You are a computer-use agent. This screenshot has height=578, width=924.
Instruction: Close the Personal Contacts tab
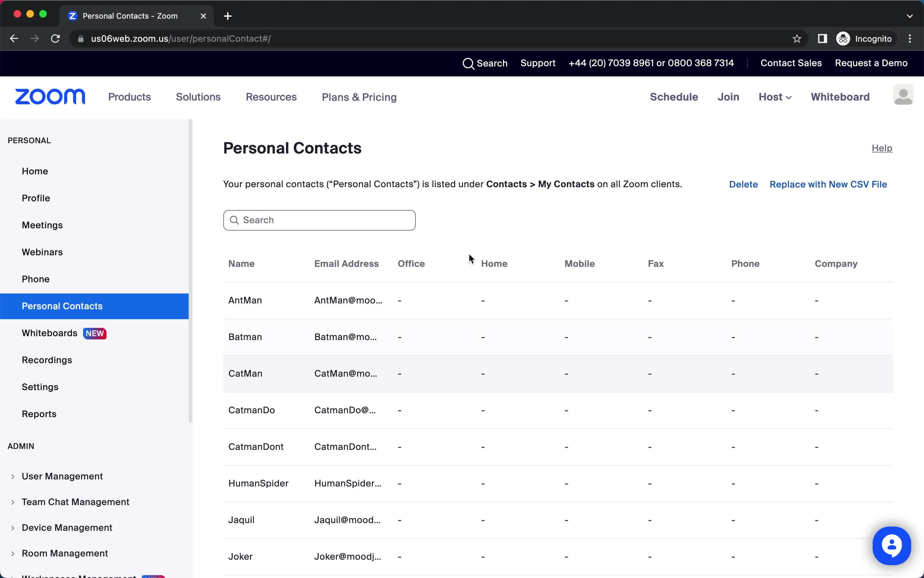click(x=203, y=16)
